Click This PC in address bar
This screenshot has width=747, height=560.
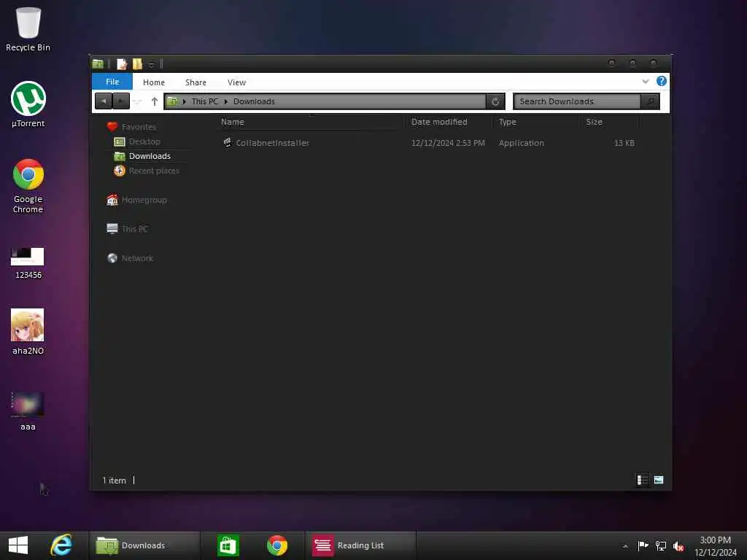click(x=205, y=101)
